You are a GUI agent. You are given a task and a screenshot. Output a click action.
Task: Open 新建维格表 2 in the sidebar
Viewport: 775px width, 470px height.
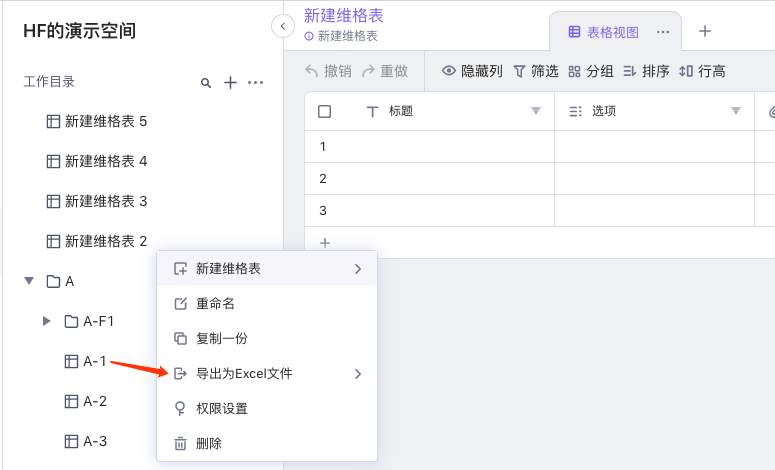click(x=96, y=241)
